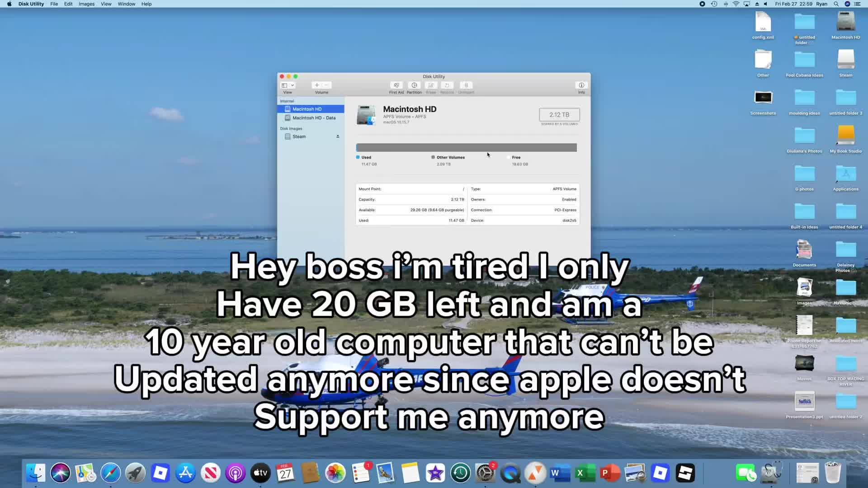Open Podcasts from the Dock
868x488 pixels.
[x=236, y=473]
